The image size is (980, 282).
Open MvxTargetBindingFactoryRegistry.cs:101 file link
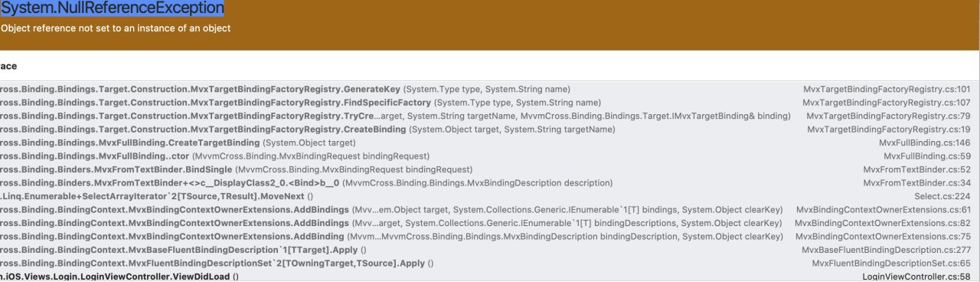point(887,89)
